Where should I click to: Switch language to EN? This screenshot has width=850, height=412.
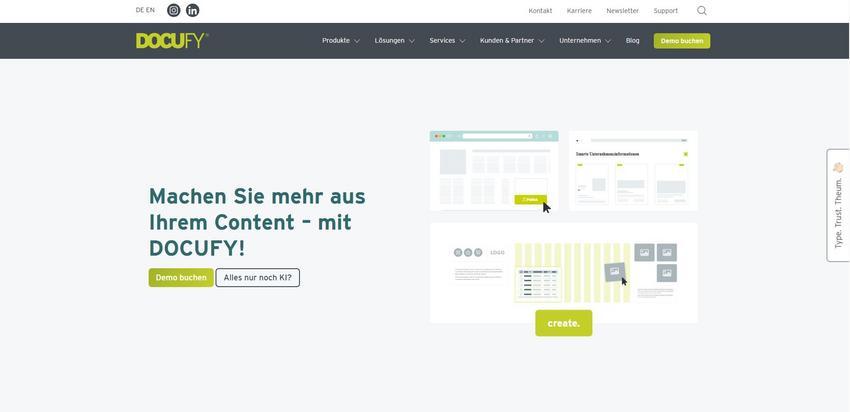pyautogui.click(x=150, y=10)
